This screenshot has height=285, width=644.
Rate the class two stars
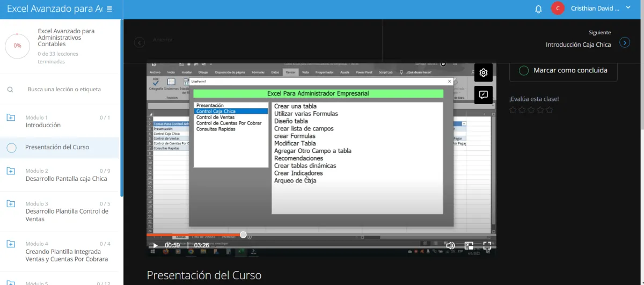[x=522, y=110]
